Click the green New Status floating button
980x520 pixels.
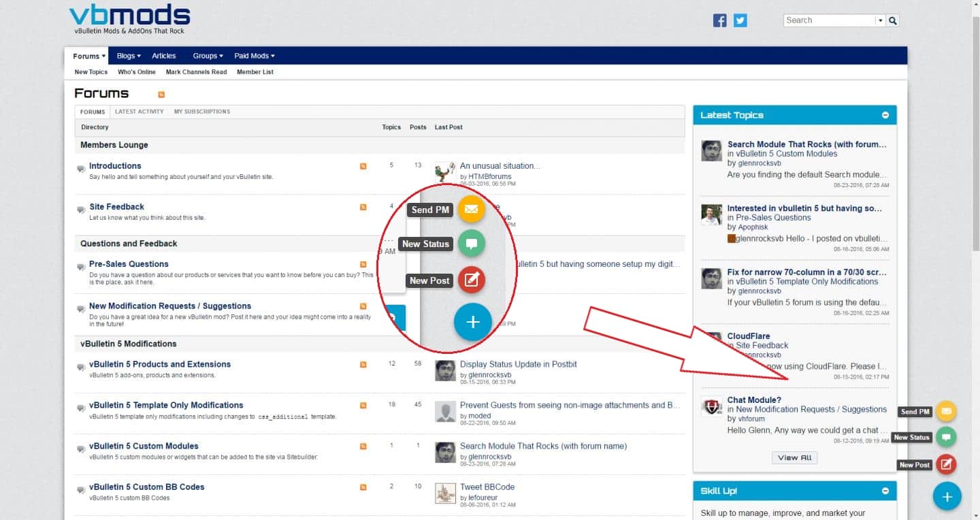[946, 437]
